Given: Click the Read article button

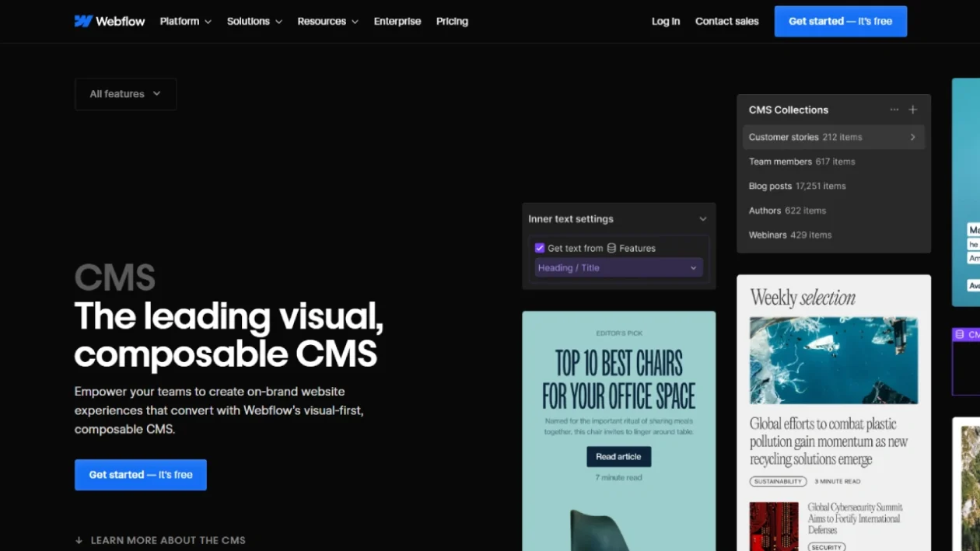Looking at the screenshot, I should (619, 457).
